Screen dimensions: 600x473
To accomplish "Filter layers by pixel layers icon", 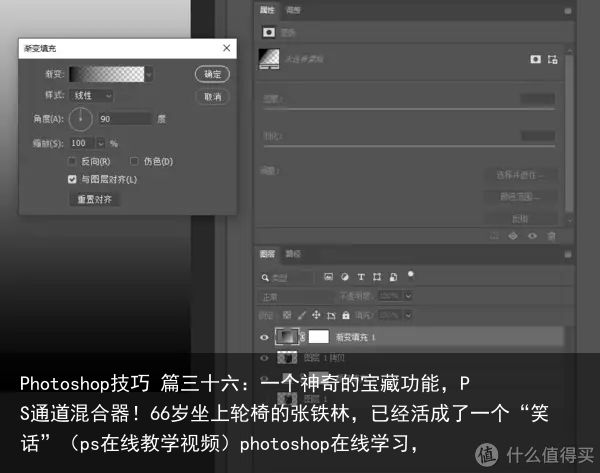I will (328, 277).
